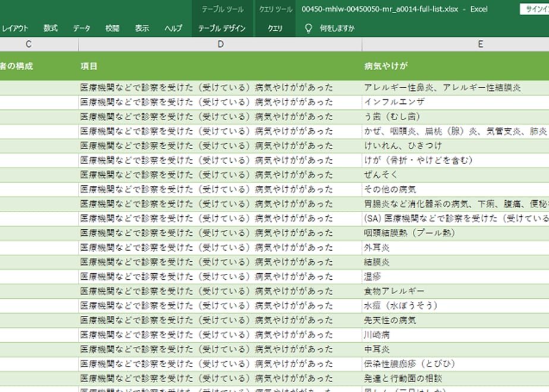Image resolution: width=549 pixels, height=392 pixels.
Task: Open the 数式 ribbon tab
Action: (x=51, y=29)
